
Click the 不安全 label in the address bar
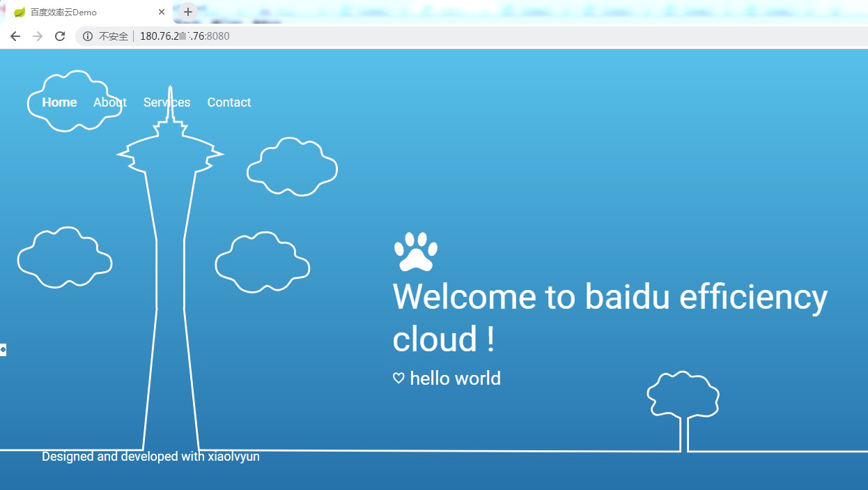[x=114, y=36]
